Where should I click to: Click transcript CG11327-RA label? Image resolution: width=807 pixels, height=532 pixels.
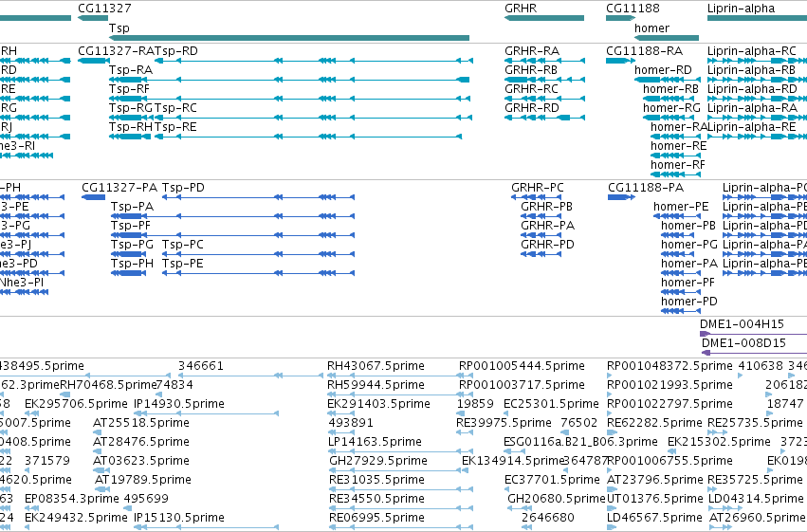point(117,51)
